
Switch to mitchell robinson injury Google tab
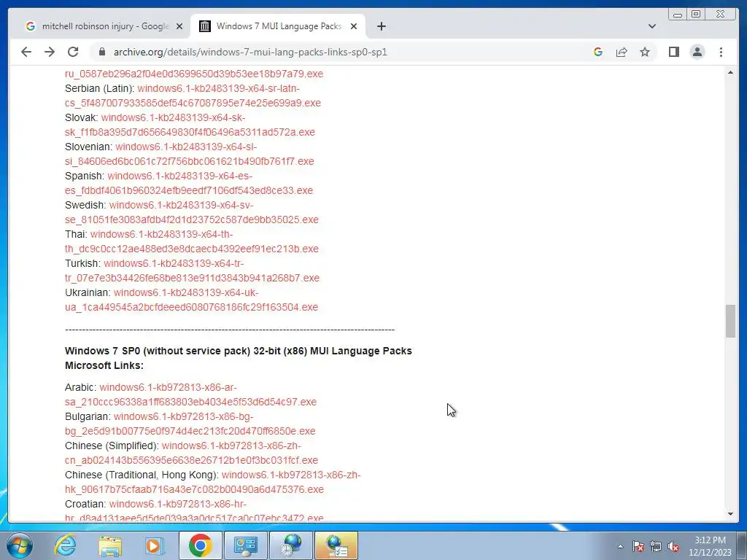104,26
